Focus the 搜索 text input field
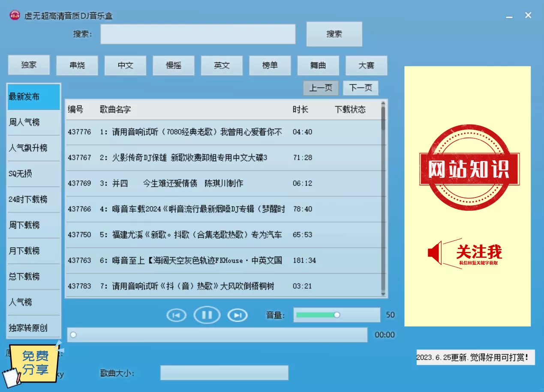The width and height of the screenshot is (544, 392). point(198,34)
